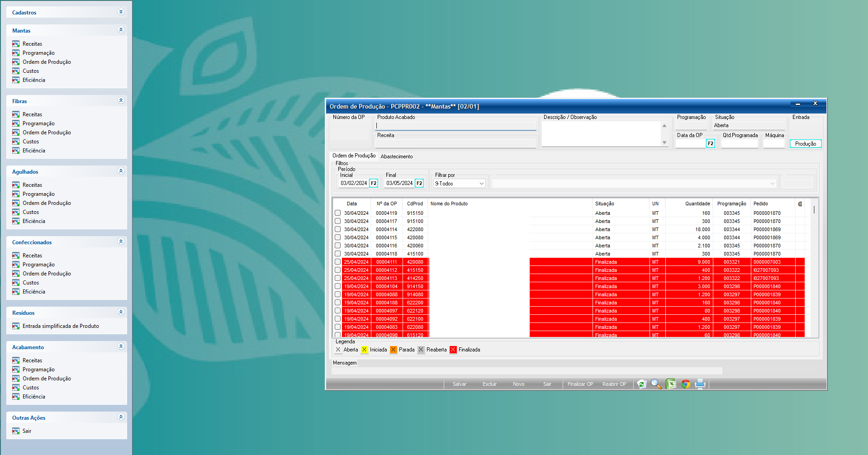Click the magnifying glass search icon
The image size is (868, 455).
[656, 384]
